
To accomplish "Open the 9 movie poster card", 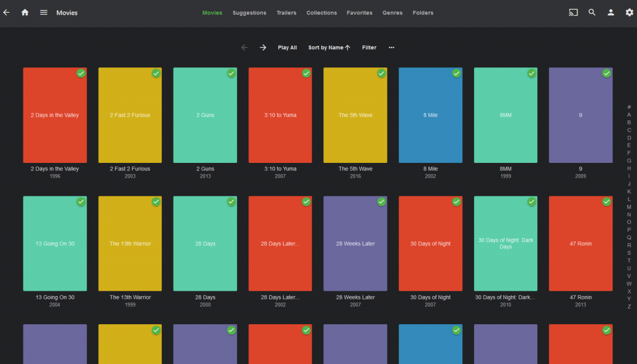I will pyautogui.click(x=581, y=115).
